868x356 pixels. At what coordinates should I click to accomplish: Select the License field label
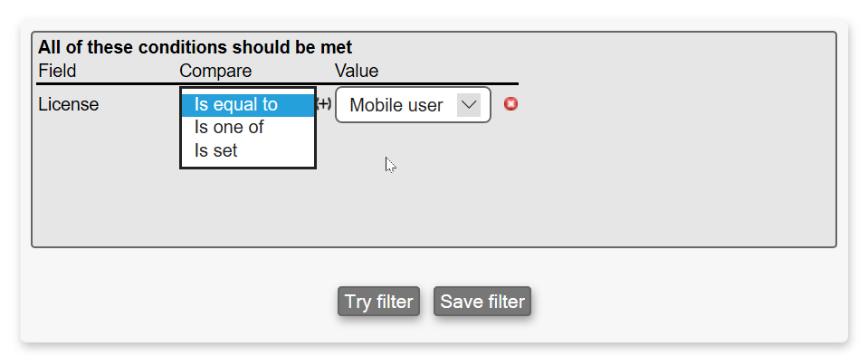point(69,104)
